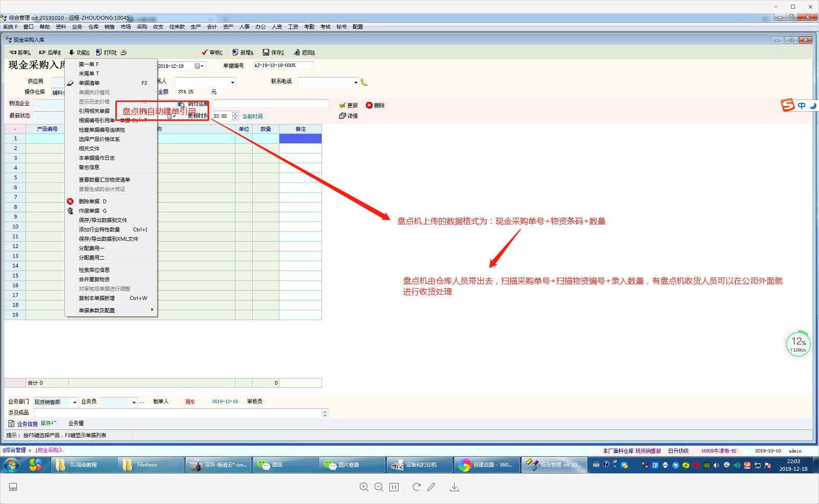Click the 当前时间 current time link

(252, 116)
